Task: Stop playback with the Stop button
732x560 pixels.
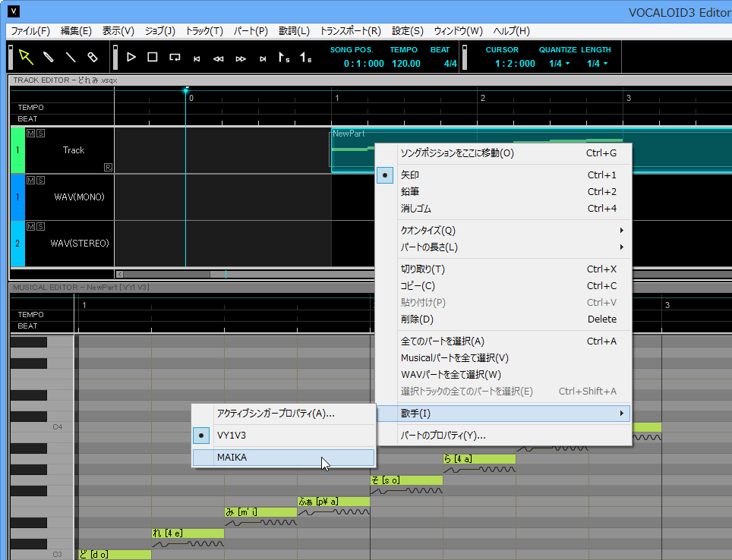Action: (152, 57)
